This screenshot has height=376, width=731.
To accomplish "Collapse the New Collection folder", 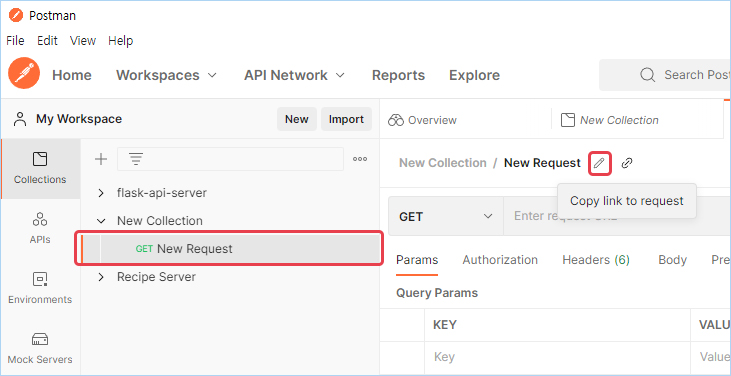I will [101, 221].
